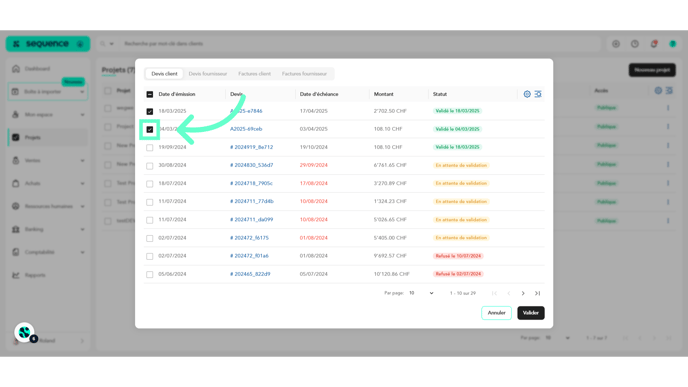Open quote link # 2024919_8e712
The height and width of the screenshot is (387, 688).
coord(251,147)
